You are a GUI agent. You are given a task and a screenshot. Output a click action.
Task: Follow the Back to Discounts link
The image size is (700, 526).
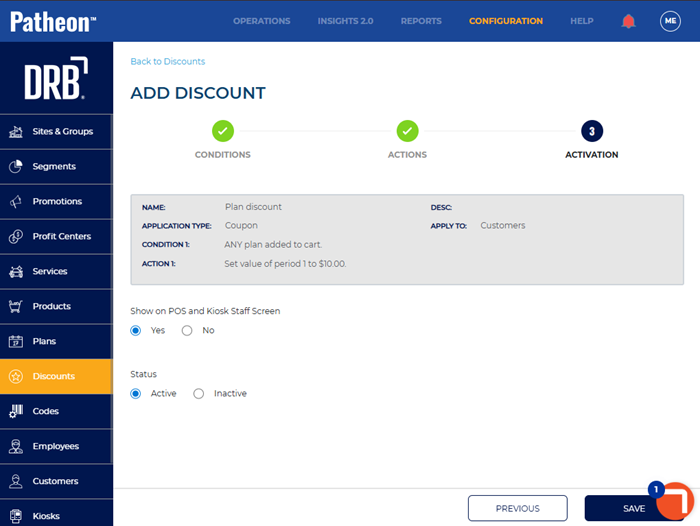[x=166, y=62]
